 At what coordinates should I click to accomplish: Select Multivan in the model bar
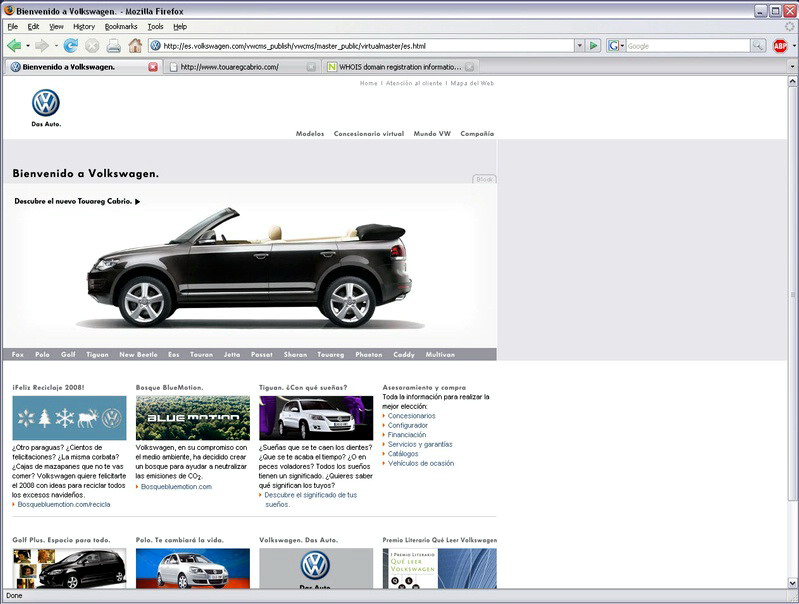[440, 354]
